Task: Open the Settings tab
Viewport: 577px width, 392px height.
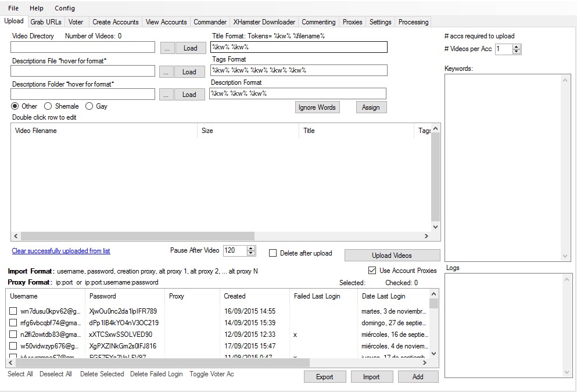Action: [381, 22]
